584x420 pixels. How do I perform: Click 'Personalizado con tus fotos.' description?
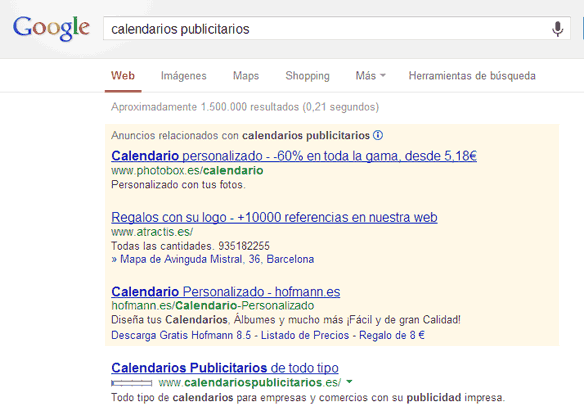(x=178, y=185)
